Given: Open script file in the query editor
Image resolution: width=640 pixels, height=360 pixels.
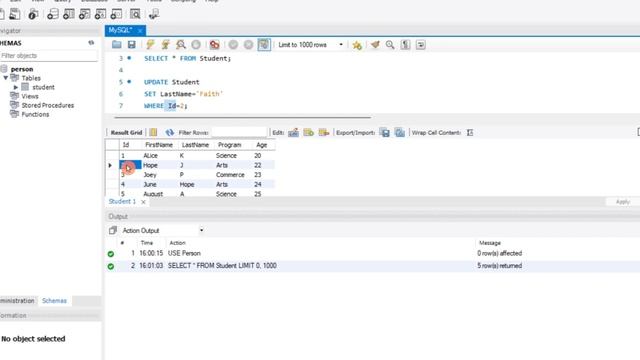Looking at the screenshot, I should point(117,44).
